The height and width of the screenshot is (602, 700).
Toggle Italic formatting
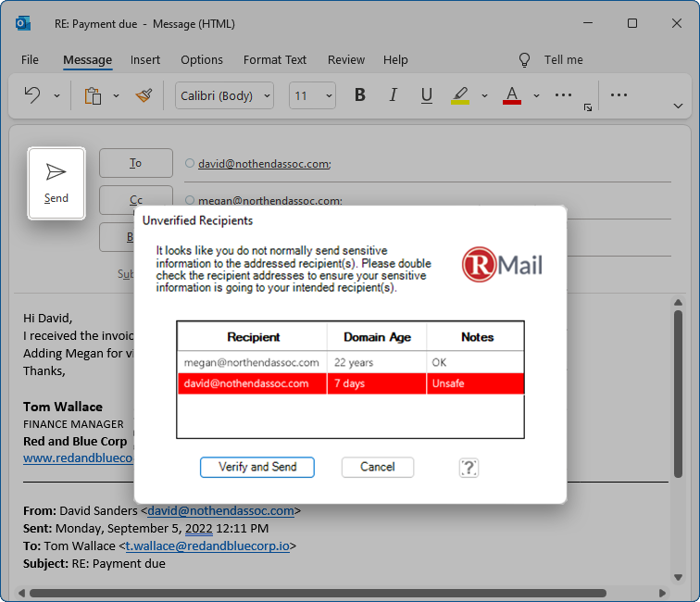[x=394, y=95]
